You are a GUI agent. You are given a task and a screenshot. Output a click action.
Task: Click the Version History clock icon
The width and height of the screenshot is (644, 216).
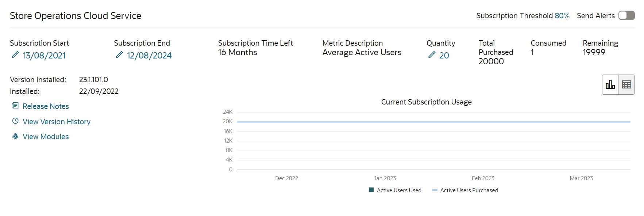point(15,121)
